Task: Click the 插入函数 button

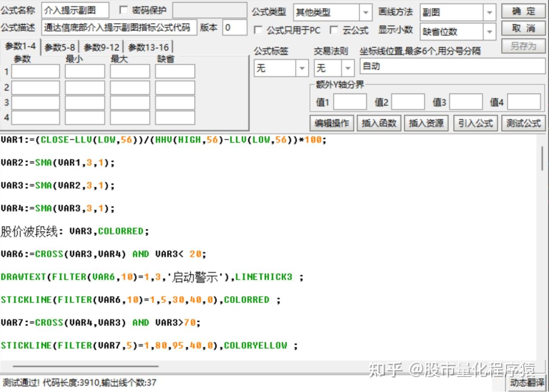Action: pyautogui.click(x=379, y=123)
